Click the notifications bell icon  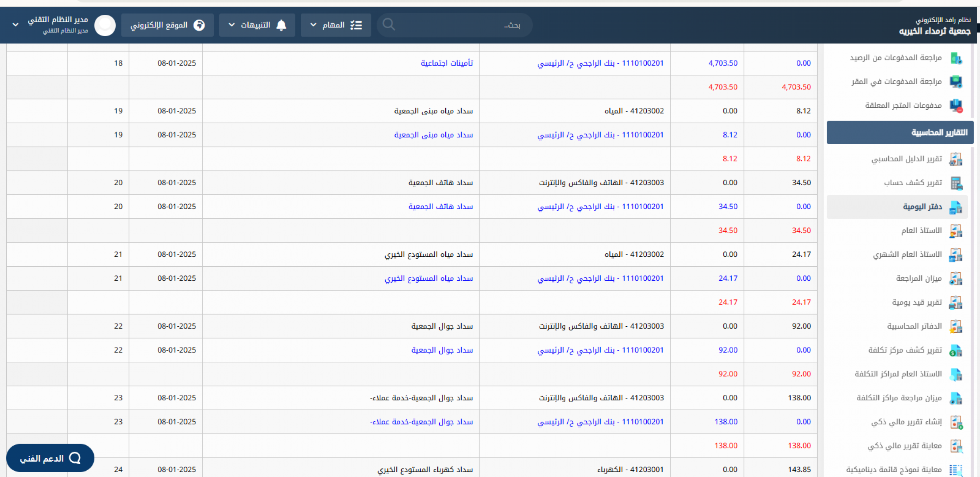pos(281,25)
